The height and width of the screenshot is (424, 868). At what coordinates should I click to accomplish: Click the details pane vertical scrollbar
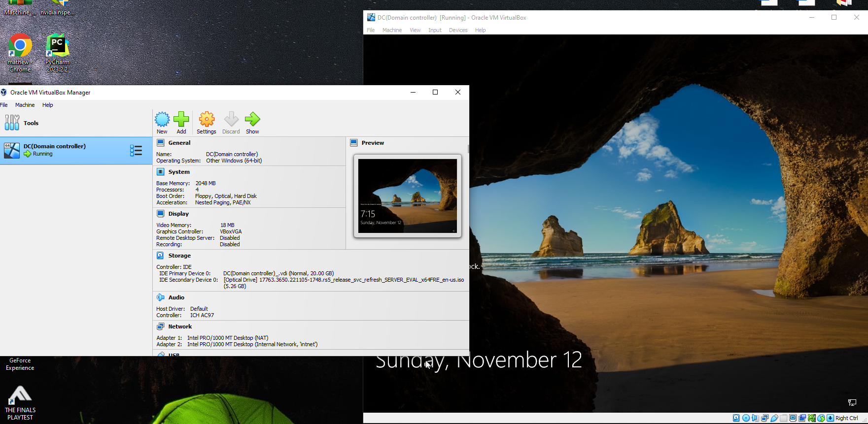point(468,149)
